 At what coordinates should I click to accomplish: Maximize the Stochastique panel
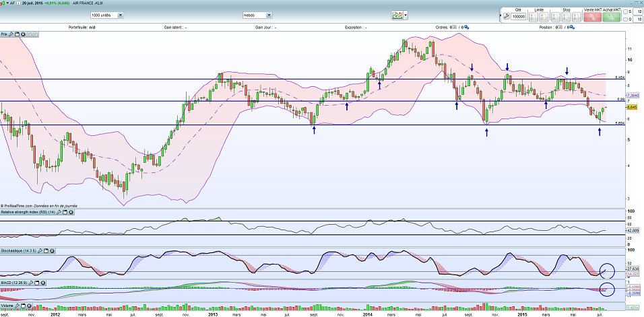46,251
